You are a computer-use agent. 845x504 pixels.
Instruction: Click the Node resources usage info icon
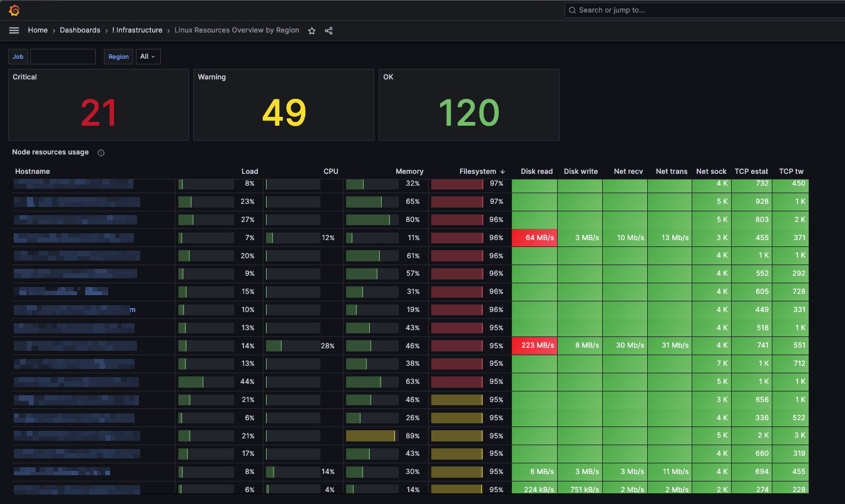tap(101, 153)
